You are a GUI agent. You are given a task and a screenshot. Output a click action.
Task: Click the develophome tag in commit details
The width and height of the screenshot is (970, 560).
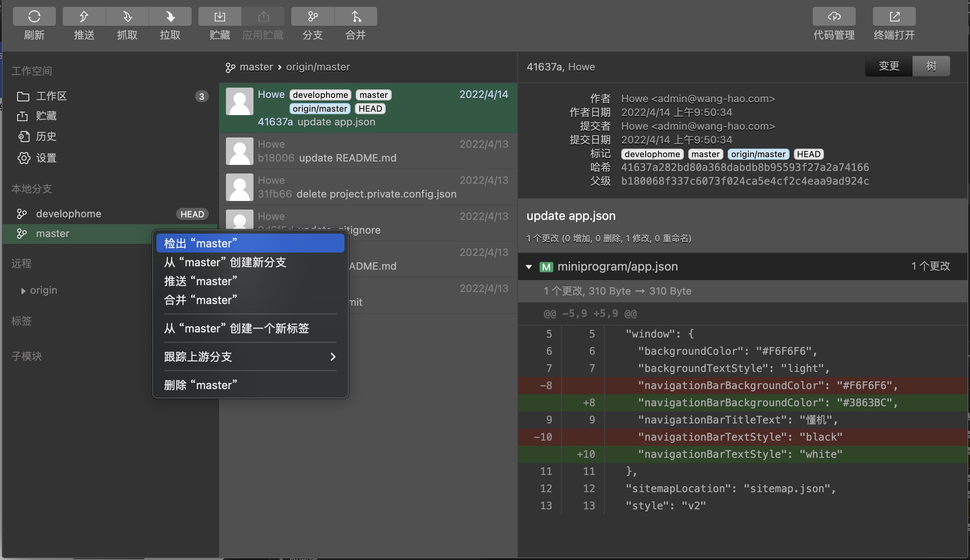652,154
